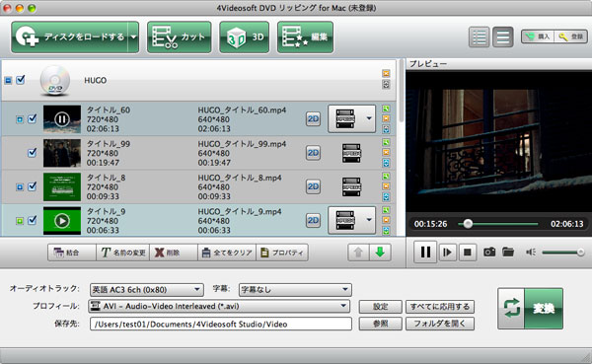Image resolution: width=592 pixels, height=364 pixels.
Task: Click the 2D button for タイトル_9
Action: 313,220
